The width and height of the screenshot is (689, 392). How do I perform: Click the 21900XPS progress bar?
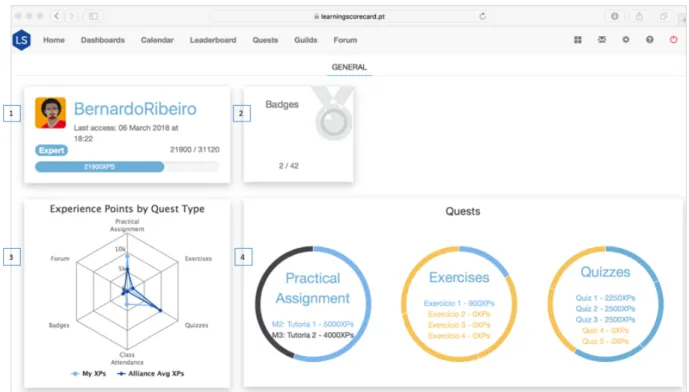click(127, 167)
